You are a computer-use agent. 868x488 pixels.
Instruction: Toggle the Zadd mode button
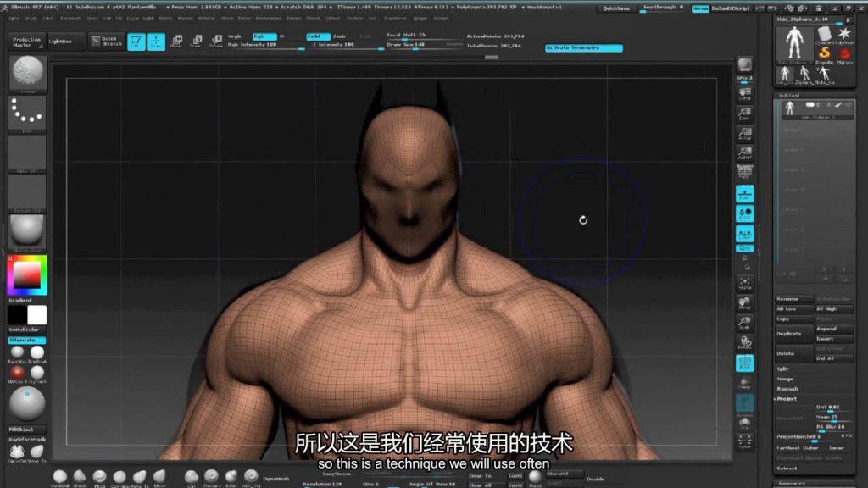pos(319,36)
